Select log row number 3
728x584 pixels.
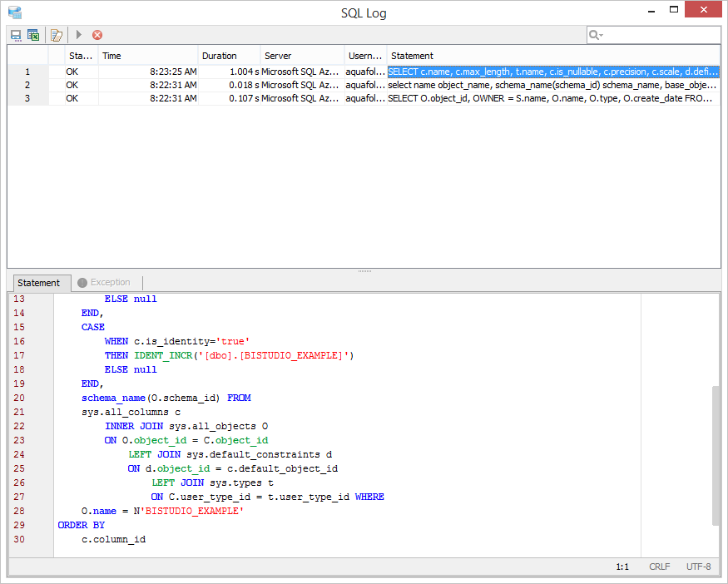click(x=27, y=98)
